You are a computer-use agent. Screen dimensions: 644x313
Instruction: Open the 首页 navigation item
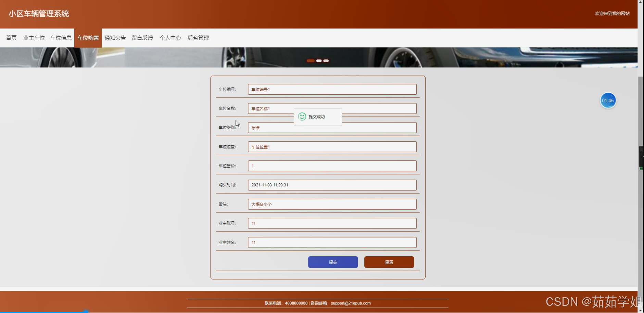(11, 38)
